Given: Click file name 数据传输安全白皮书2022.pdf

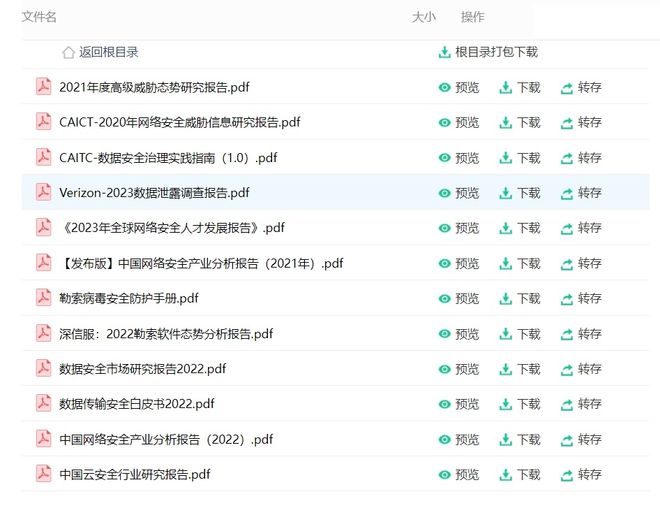Looking at the screenshot, I should (x=137, y=404).
